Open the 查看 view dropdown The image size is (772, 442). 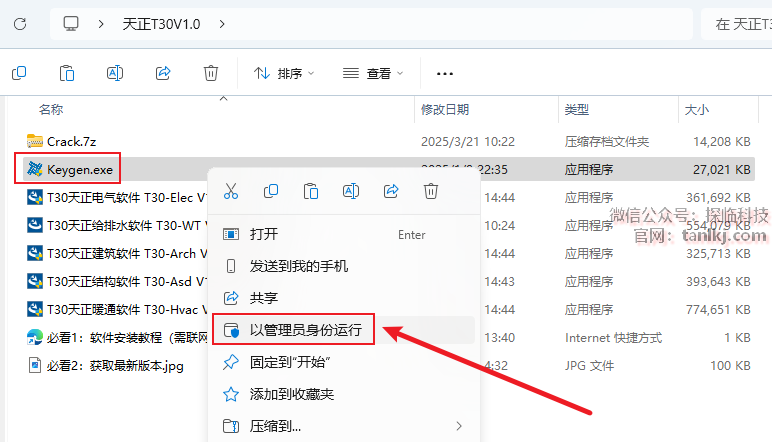[373, 73]
